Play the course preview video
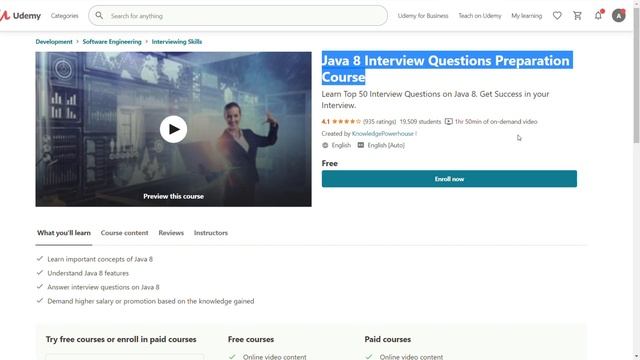The height and width of the screenshot is (360, 640). tap(173, 129)
